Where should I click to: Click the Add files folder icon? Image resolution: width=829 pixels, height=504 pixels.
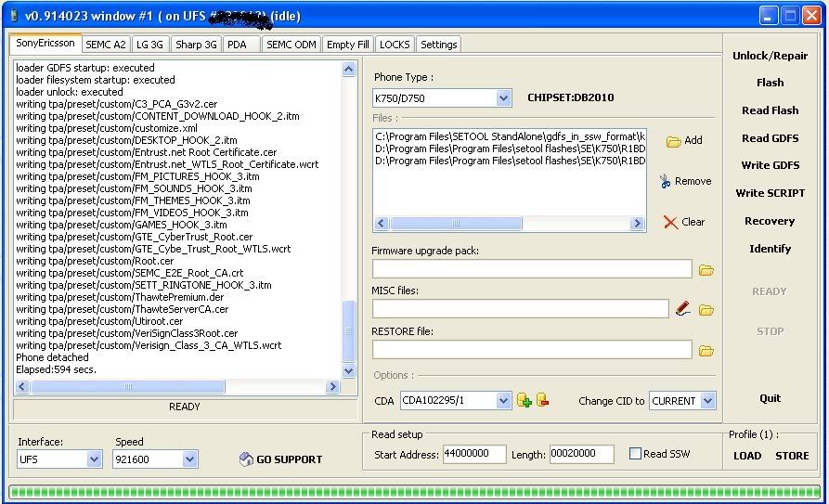(x=673, y=141)
